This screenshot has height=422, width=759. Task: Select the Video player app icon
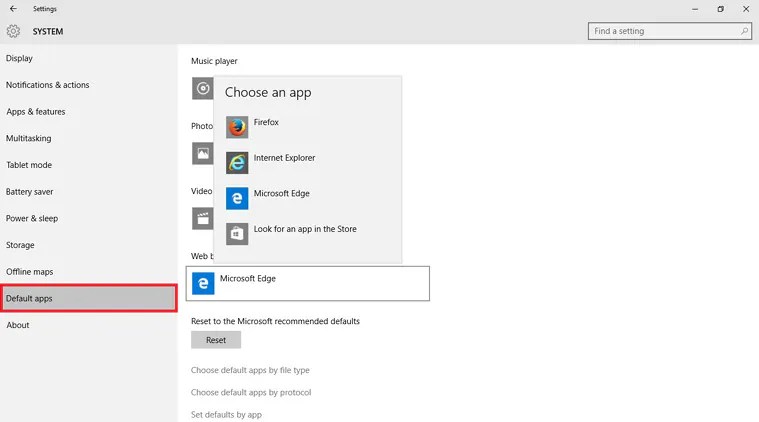point(202,219)
